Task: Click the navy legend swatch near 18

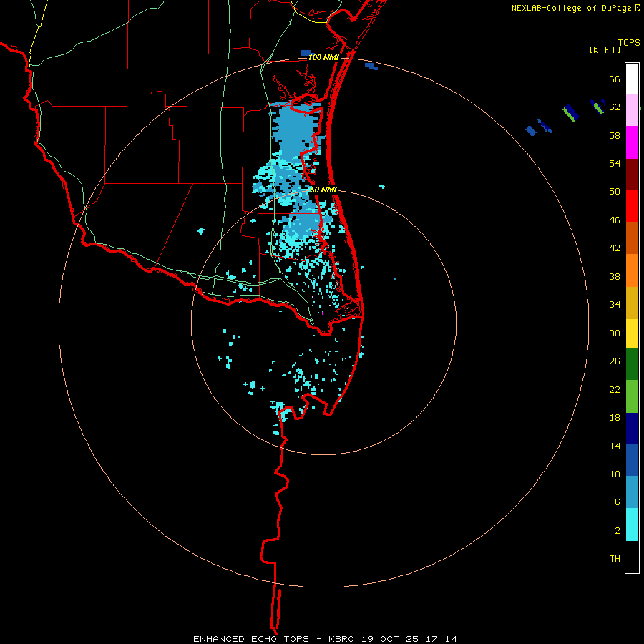Action: pos(632,429)
